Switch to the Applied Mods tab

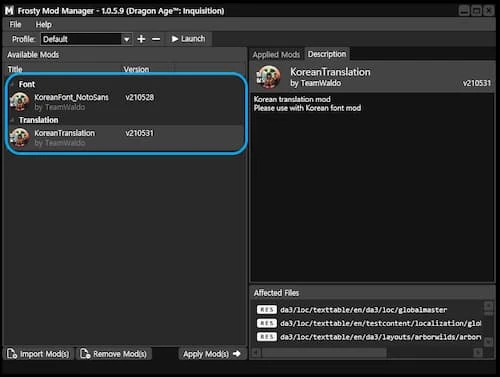tap(276, 55)
